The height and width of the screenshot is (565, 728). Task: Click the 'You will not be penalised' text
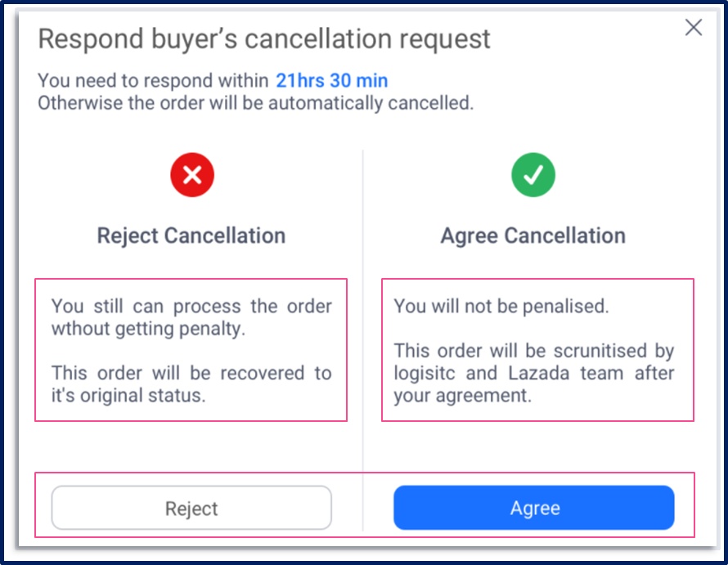coord(501,307)
